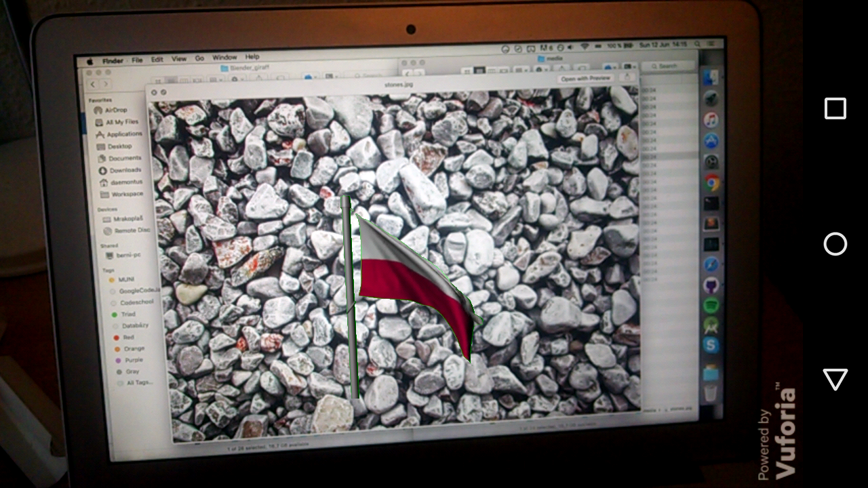Screen dimensions: 868x488
Task: Click battery 100% indicator in menu bar
Action: tap(620, 46)
